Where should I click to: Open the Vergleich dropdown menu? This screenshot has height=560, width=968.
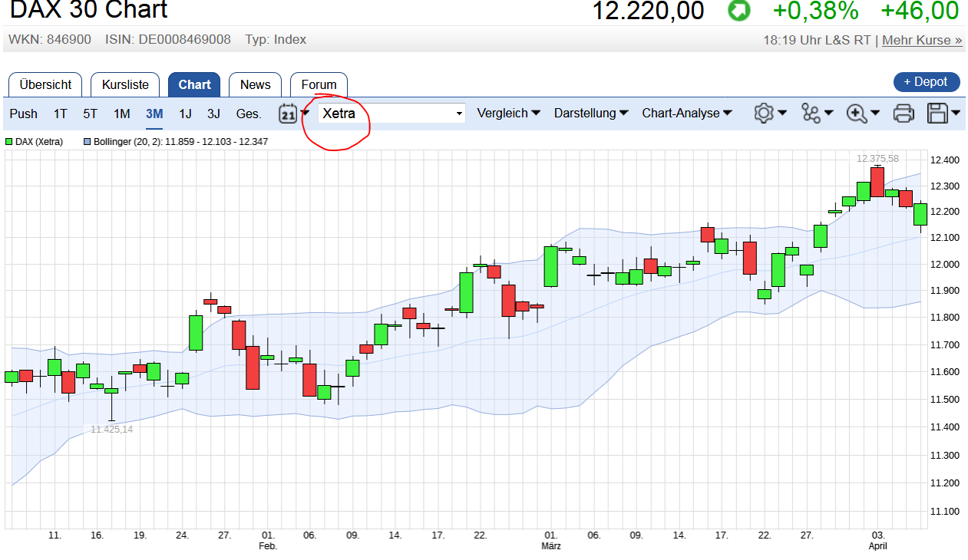[508, 114]
